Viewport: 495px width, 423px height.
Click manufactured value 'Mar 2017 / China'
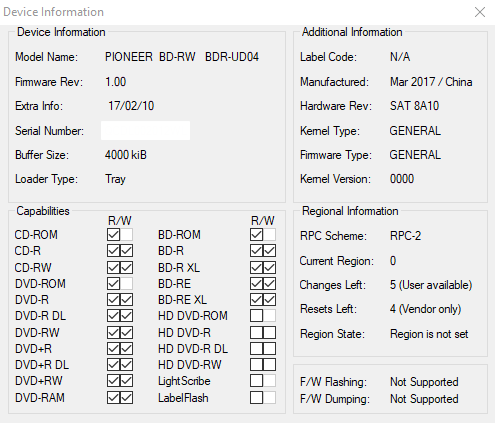pyautogui.click(x=431, y=82)
